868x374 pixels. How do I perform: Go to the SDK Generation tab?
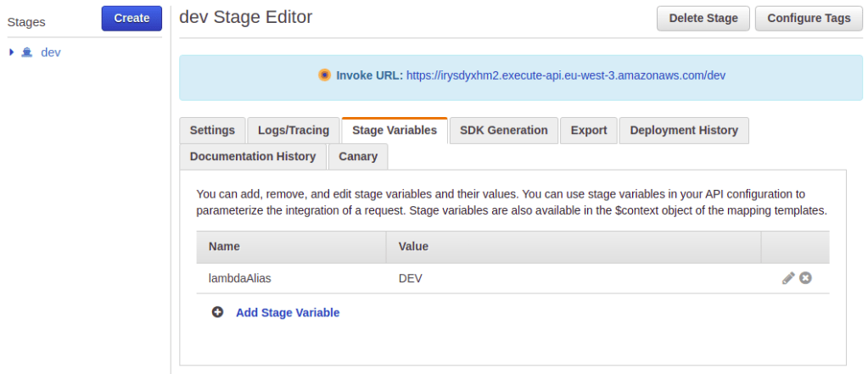[x=503, y=130]
